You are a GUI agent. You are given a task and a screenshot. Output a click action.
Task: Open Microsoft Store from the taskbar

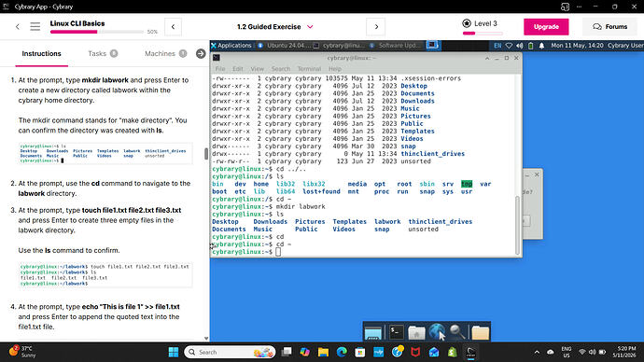point(360,352)
